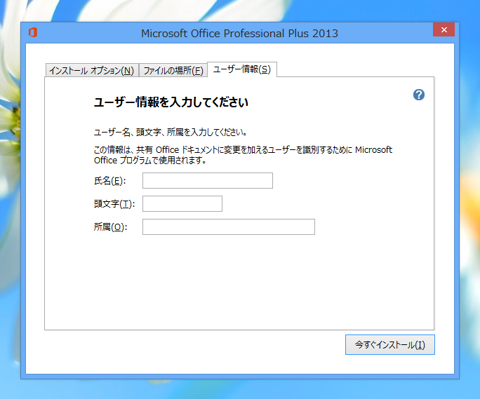This screenshot has width=480, height=399.
Task: Click title Microsoft Office Professional Plus 2013
Action: tap(239, 33)
